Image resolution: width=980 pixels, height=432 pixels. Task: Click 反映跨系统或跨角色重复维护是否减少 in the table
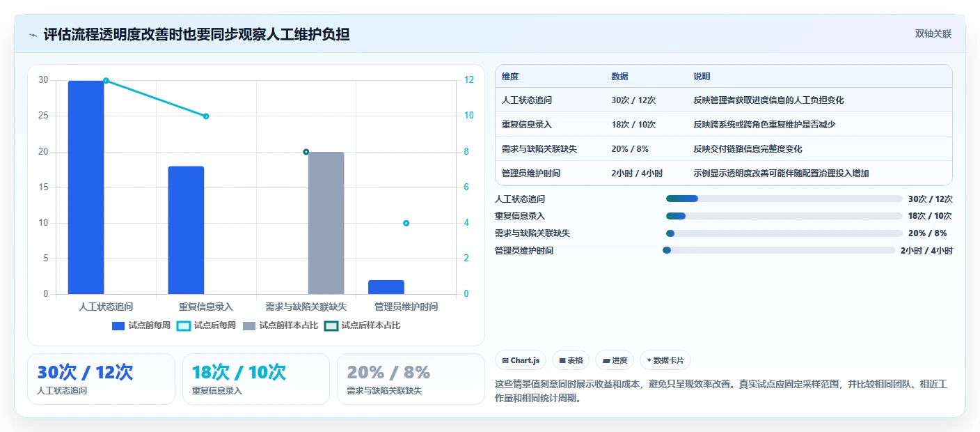pos(764,125)
